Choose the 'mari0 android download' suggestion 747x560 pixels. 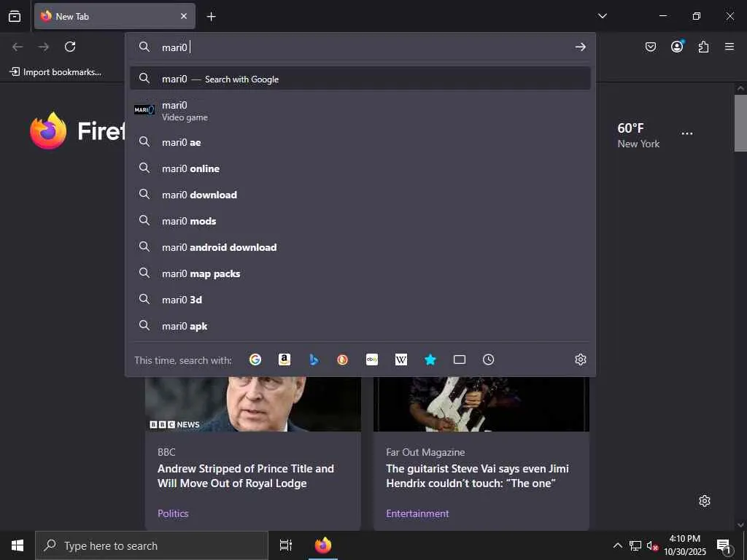[x=360, y=246]
